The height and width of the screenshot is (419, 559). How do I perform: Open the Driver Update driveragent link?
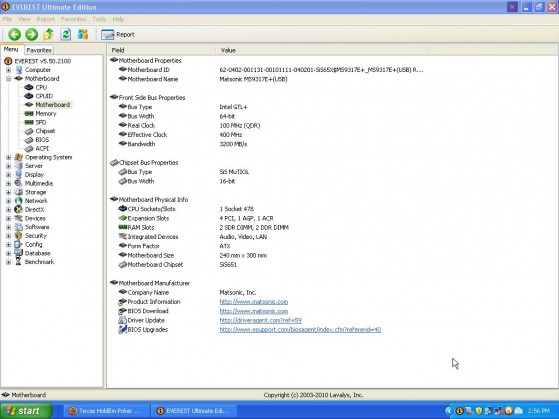coord(261,320)
